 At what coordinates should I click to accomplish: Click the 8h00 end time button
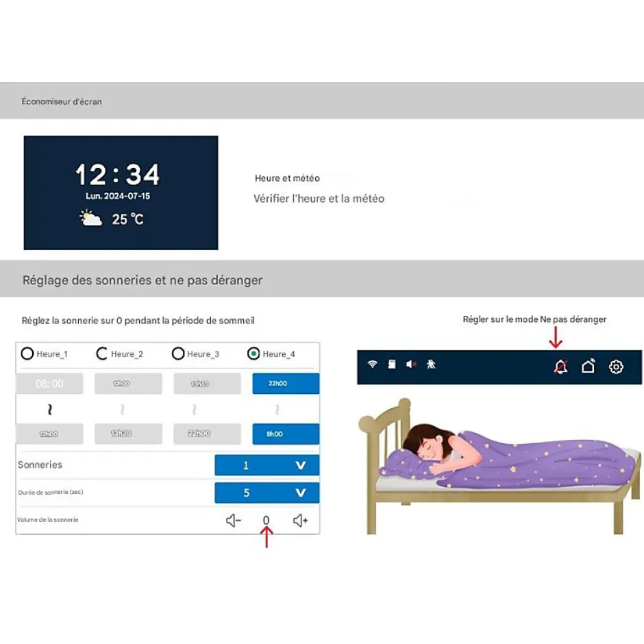285,434
